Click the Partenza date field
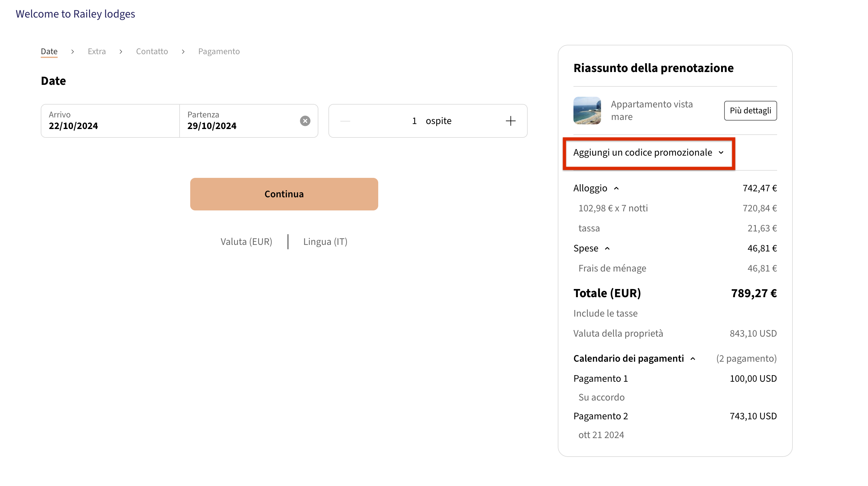The height and width of the screenshot is (486, 868). click(236, 121)
